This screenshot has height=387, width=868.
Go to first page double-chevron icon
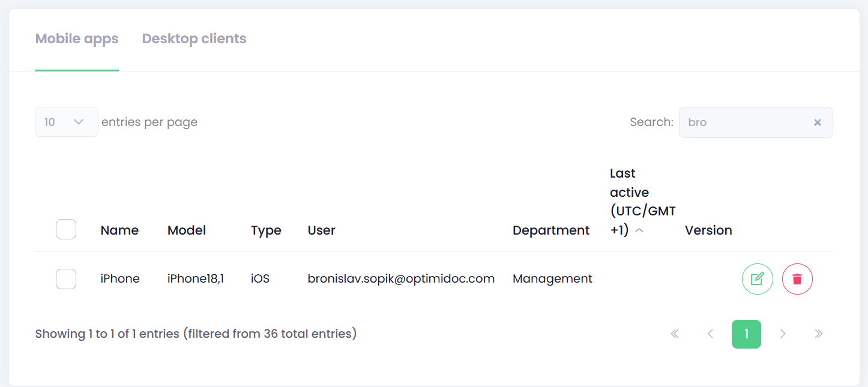(675, 334)
